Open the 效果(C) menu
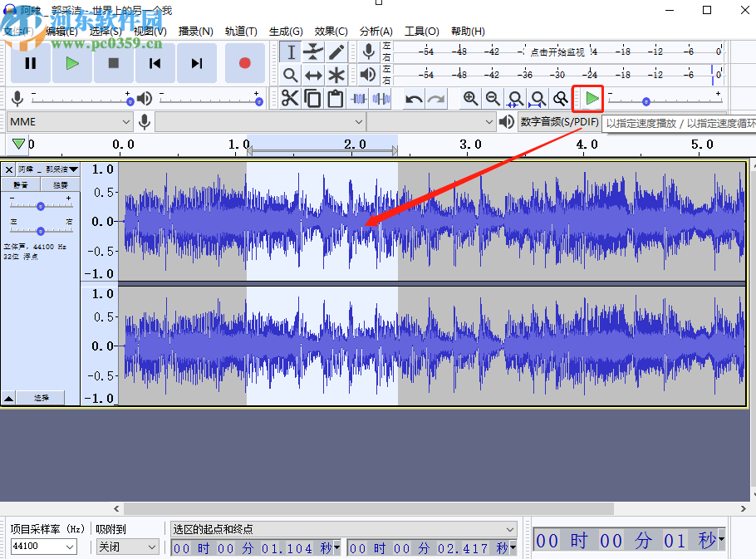This screenshot has height=559, width=756. (330, 31)
